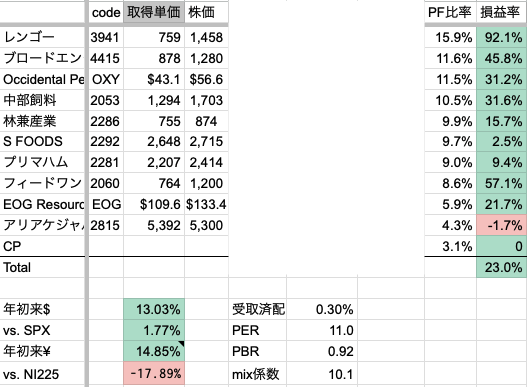
Task: Click the PBR label cell
Action: click(257, 351)
